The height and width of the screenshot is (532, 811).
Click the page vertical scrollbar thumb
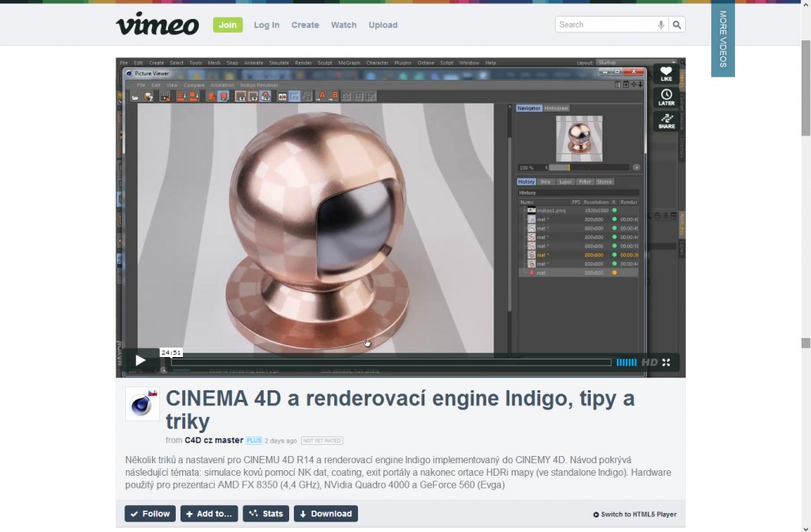pos(805,88)
